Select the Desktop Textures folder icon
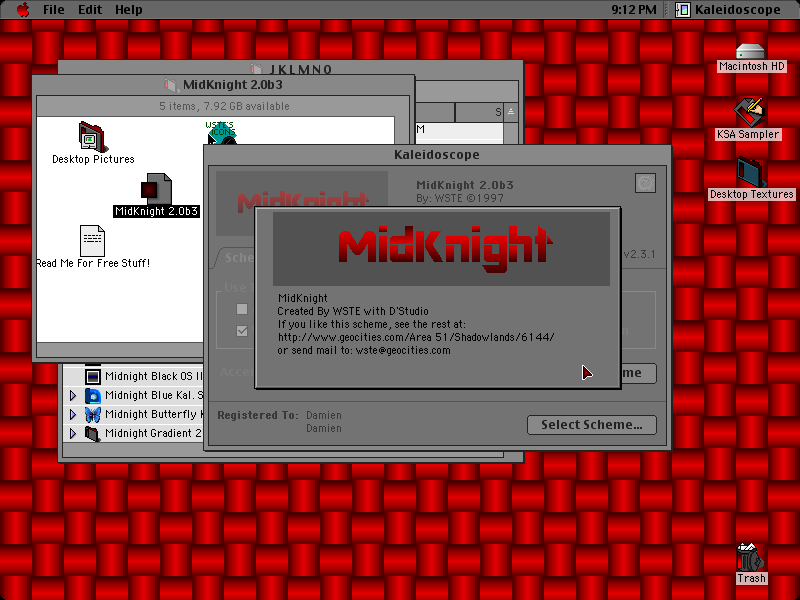 [751, 172]
